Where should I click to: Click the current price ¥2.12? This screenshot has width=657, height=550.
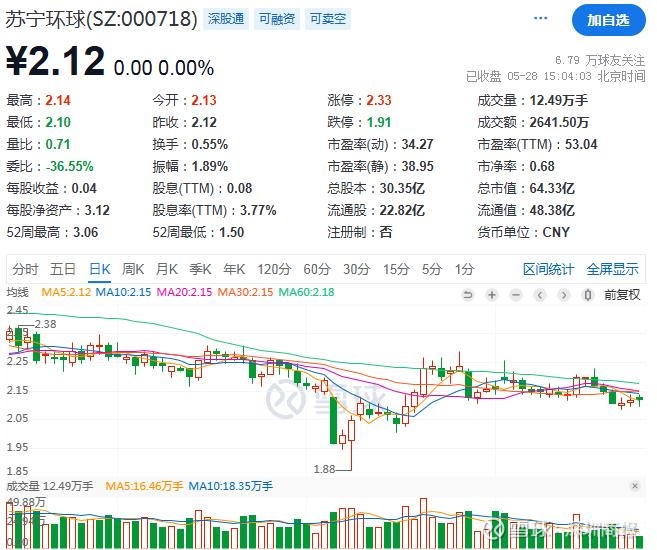click(55, 62)
